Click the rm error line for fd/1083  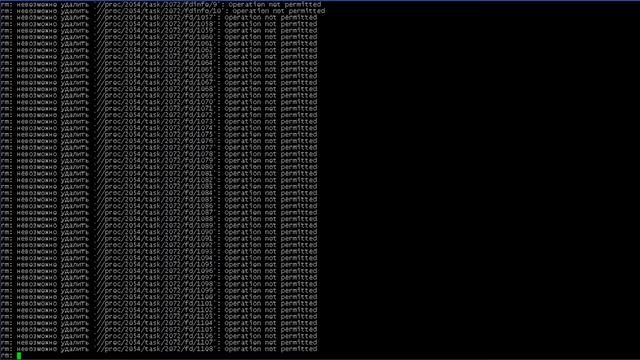pyautogui.click(x=158, y=187)
